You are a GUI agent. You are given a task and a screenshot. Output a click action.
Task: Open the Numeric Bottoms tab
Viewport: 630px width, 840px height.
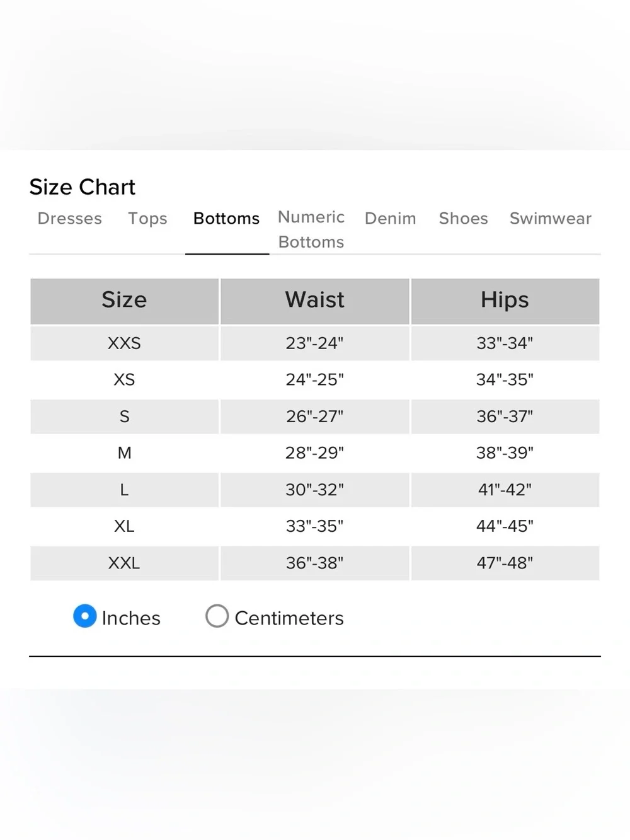pos(311,229)
